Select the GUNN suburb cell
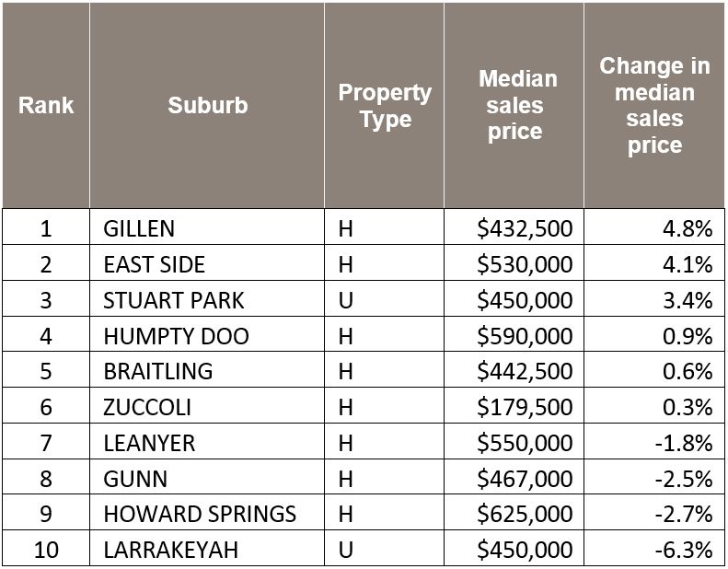The image size is (728, 569). coord(135,479)
